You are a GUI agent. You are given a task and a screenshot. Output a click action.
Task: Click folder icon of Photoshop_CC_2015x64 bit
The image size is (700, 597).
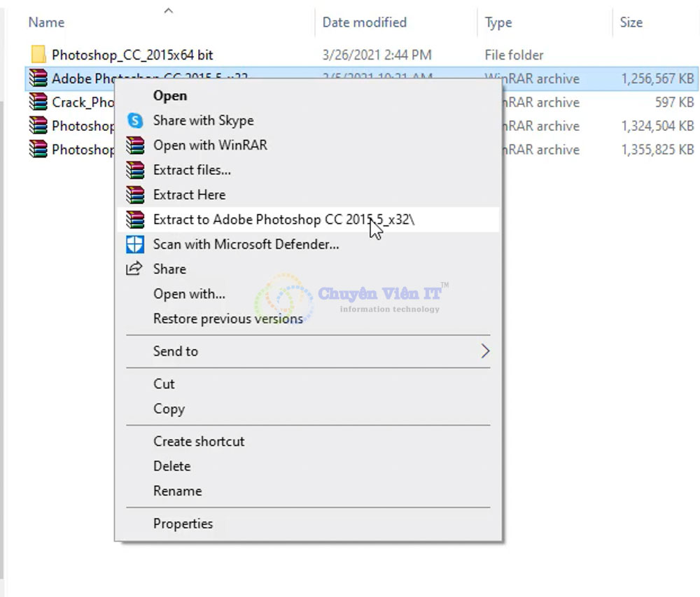[x=38, y=55]
